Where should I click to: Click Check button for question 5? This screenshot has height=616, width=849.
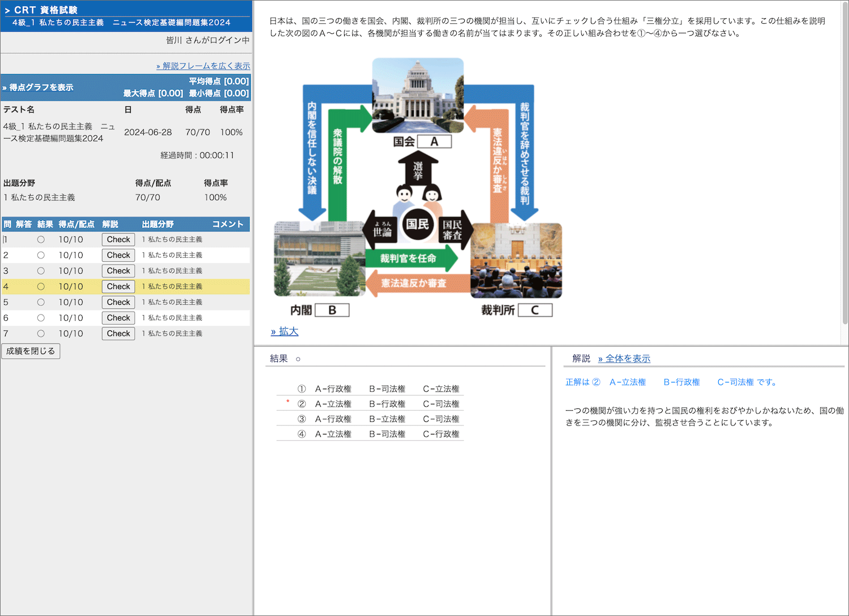(118, 302)
